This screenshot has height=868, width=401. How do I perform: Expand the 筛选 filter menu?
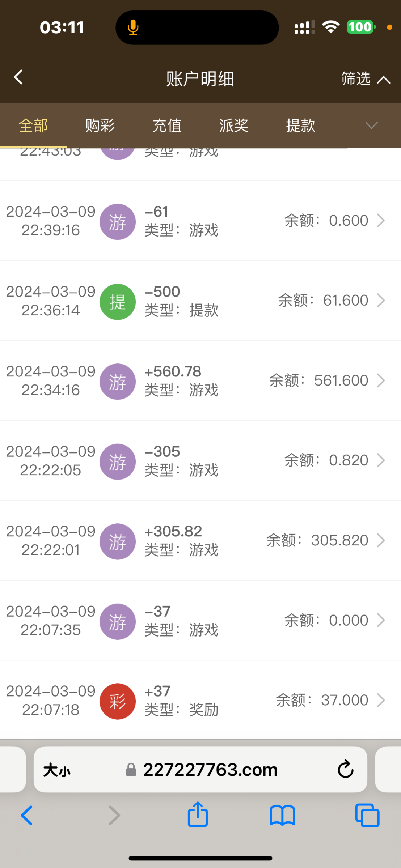(x=366, y=79)
